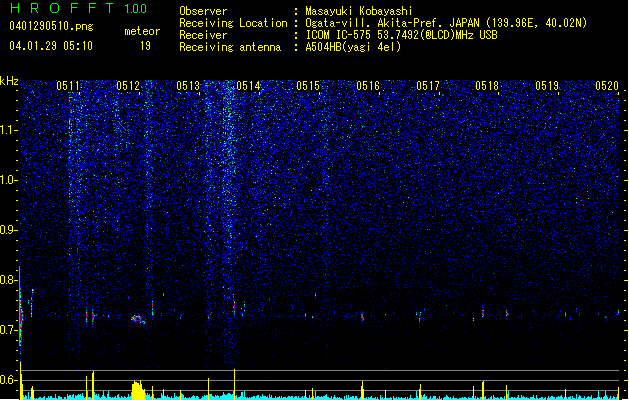The image size is (629, 400).
Task: Select the filename 0401290510.png
Action: tap(51, 26)
